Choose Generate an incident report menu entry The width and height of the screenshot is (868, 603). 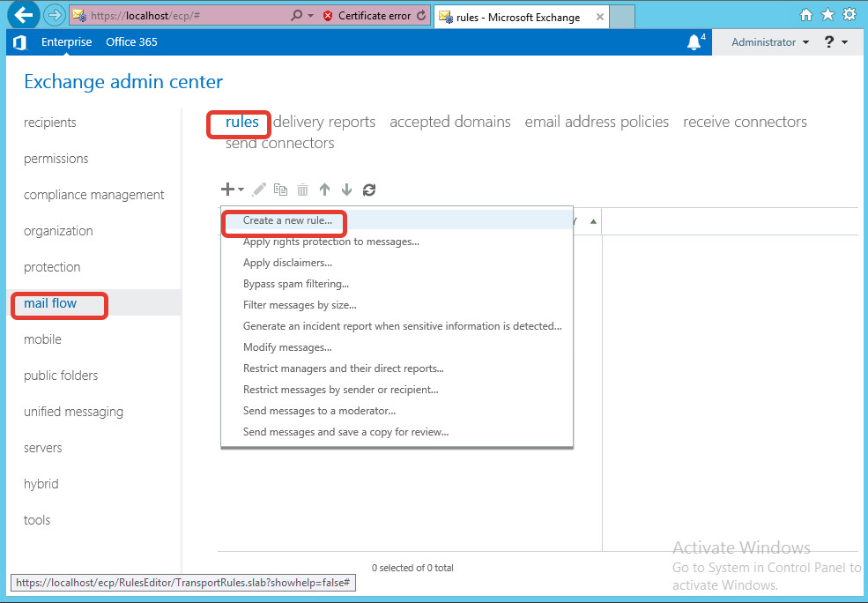(x=403, y=325)
